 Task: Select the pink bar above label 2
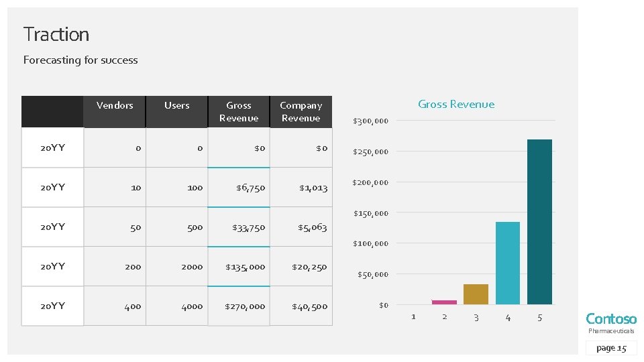coord(444,302)
